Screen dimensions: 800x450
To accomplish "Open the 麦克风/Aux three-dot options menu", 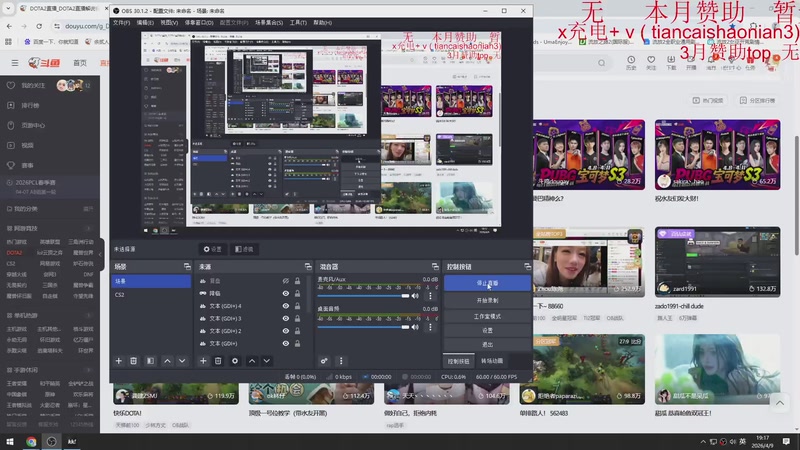I will [x=430, y=296].
